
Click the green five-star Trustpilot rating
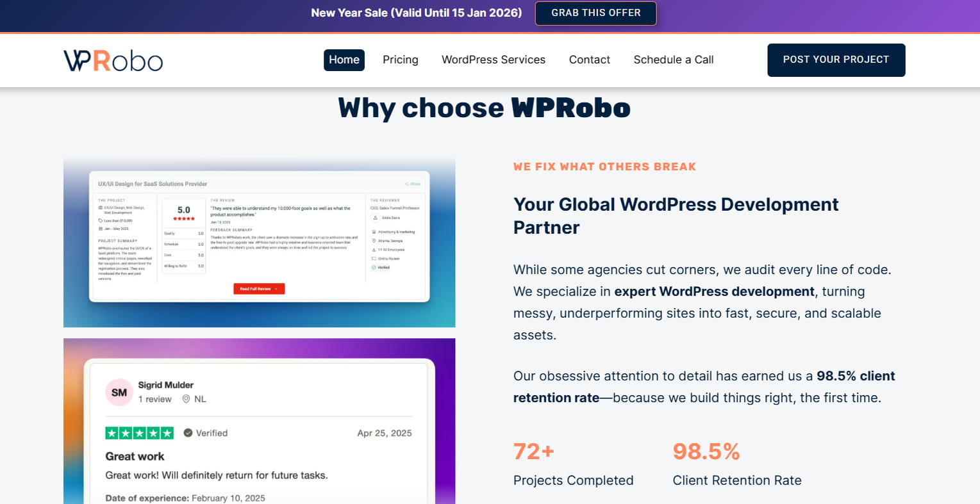[x=139, y=433]
